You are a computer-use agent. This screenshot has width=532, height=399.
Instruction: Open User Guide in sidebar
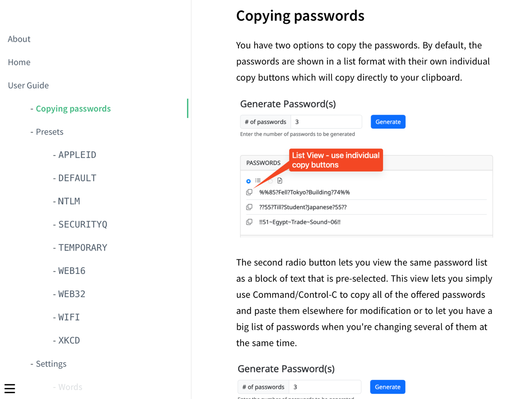(28, 85)
